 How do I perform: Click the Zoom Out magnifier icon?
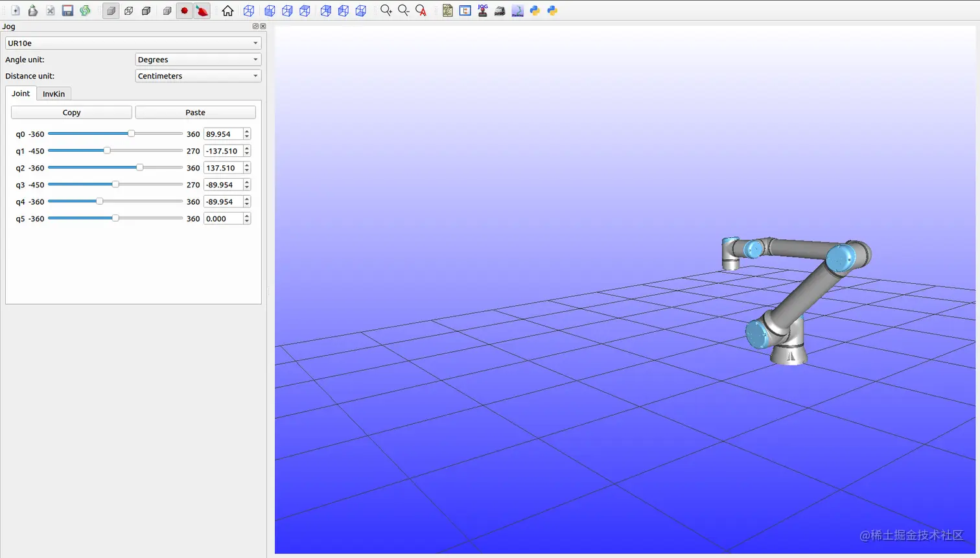(403, 10)
